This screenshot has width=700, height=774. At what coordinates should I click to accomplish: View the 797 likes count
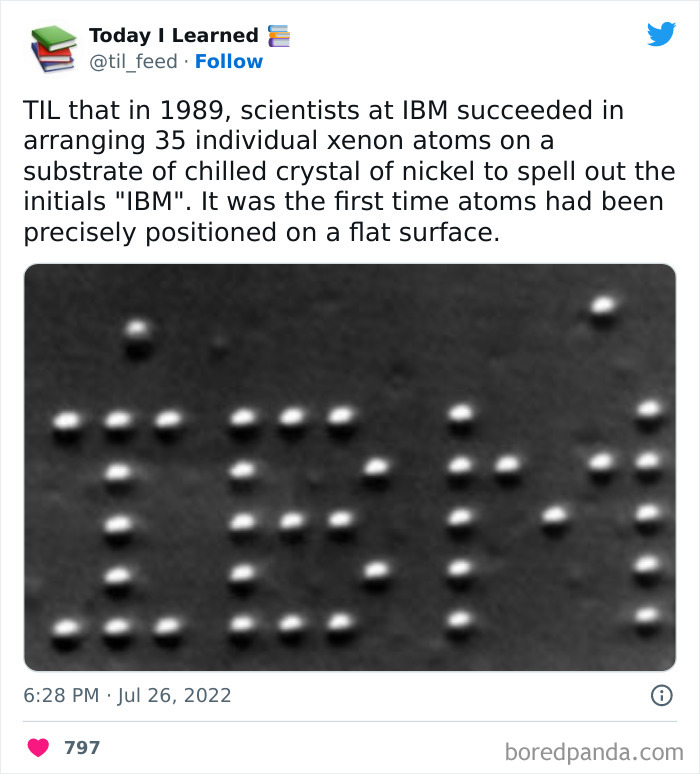tap(82, 747)
